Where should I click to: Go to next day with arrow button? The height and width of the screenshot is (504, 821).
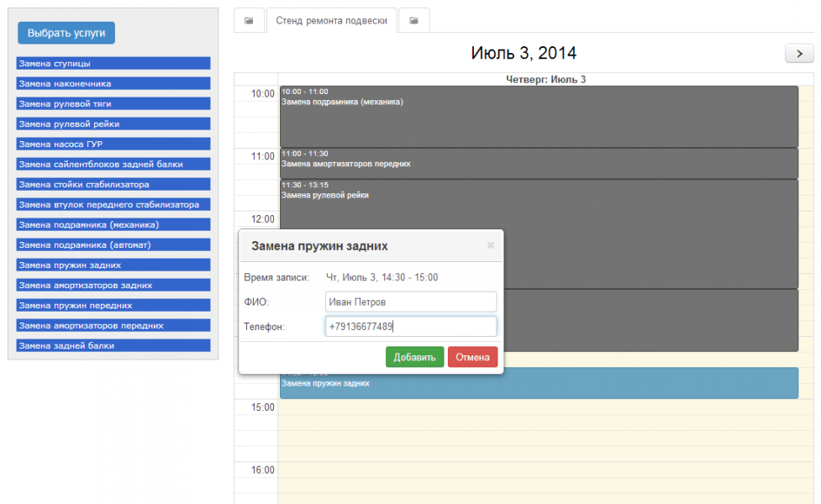(798, 53)
